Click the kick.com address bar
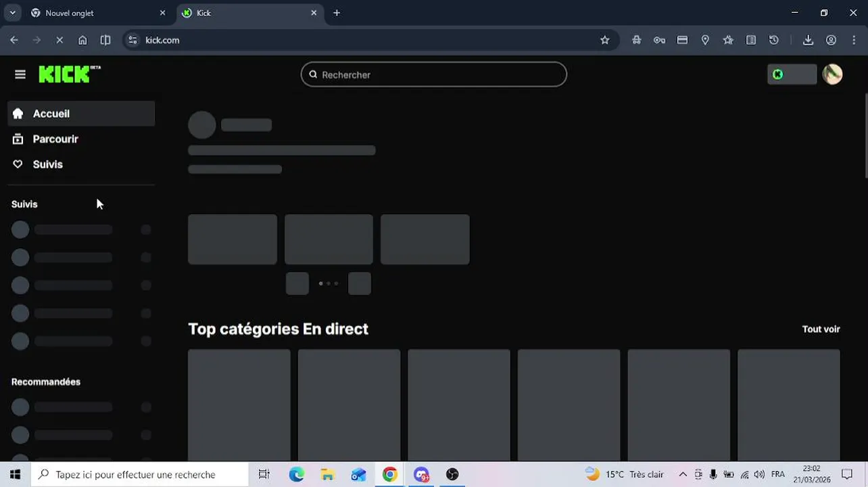 coord(370,40)
